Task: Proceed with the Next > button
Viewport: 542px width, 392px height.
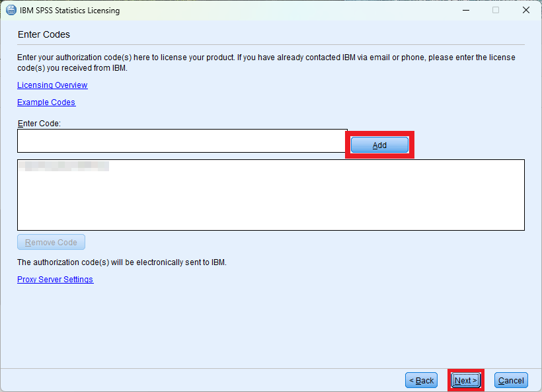Action: click(465, 380)
